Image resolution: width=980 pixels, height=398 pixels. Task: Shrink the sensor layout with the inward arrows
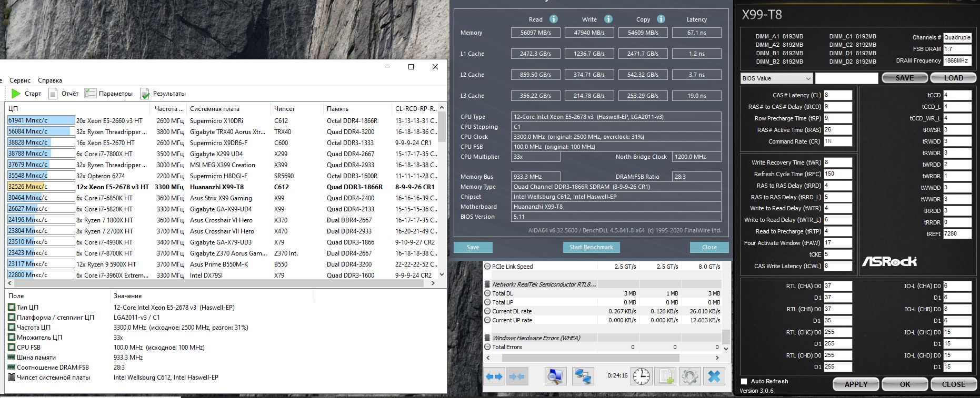click(517, 376)
